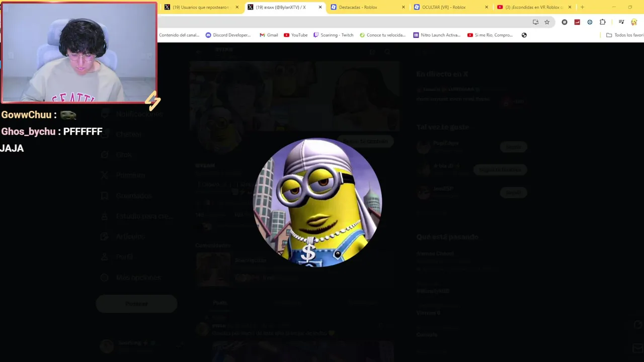Expand the 'Todos los favoritos' bookmarks folder
Image resolution: width=644 pixels, height=362 pixels.
click(624, 35)
